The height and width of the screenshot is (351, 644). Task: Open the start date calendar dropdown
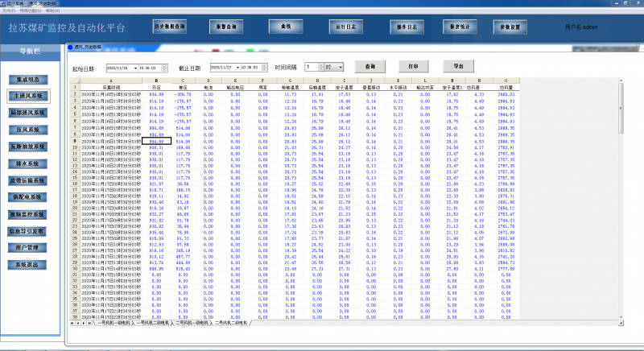(135, 68)
